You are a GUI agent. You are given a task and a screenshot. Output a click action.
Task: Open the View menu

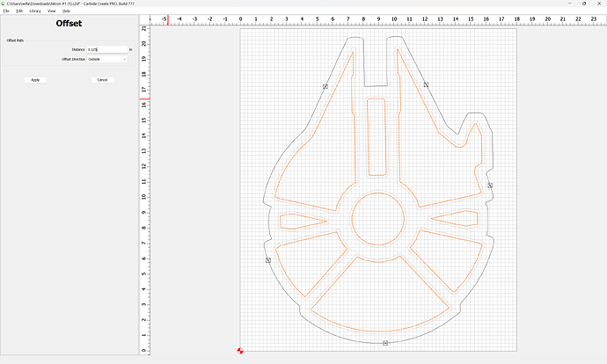pyautogui.click(x=52, y=11)
